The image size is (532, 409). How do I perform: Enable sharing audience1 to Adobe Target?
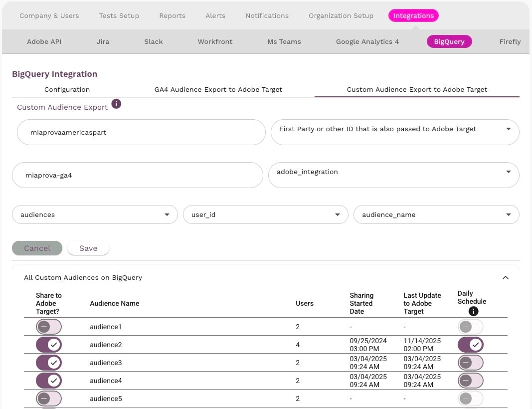tap(48, 327)
